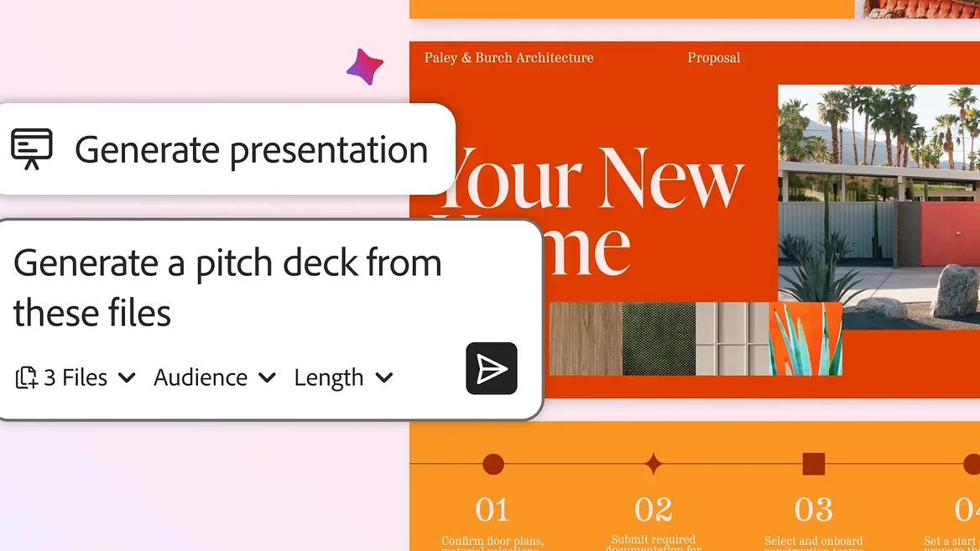Click the square marker above step 03
980x551 pixels.
click(812, 464)
